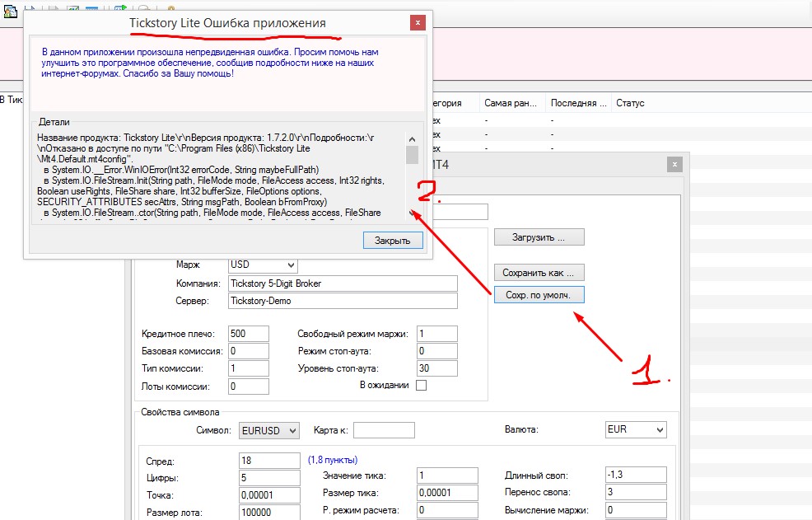Click the Самая ран... column header in main window
Image resolution: width=812 pixels, height=520 pixels.
pos(513,103)
